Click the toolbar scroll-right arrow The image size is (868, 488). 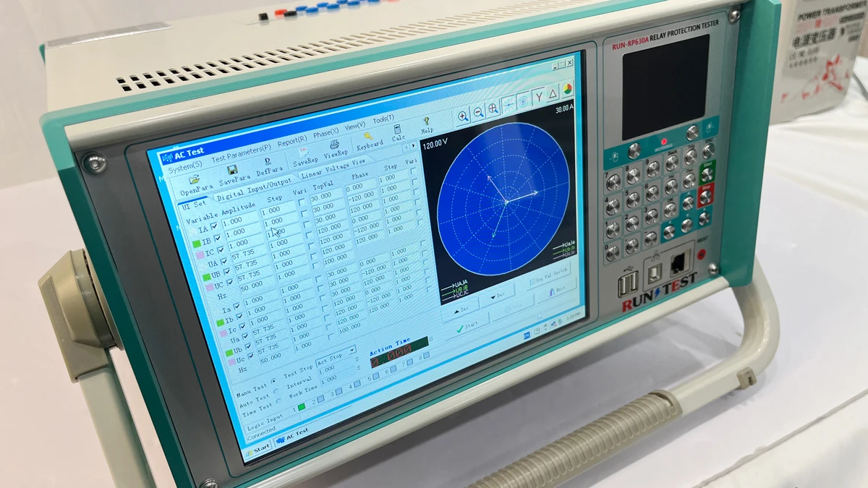pos(414,146)
